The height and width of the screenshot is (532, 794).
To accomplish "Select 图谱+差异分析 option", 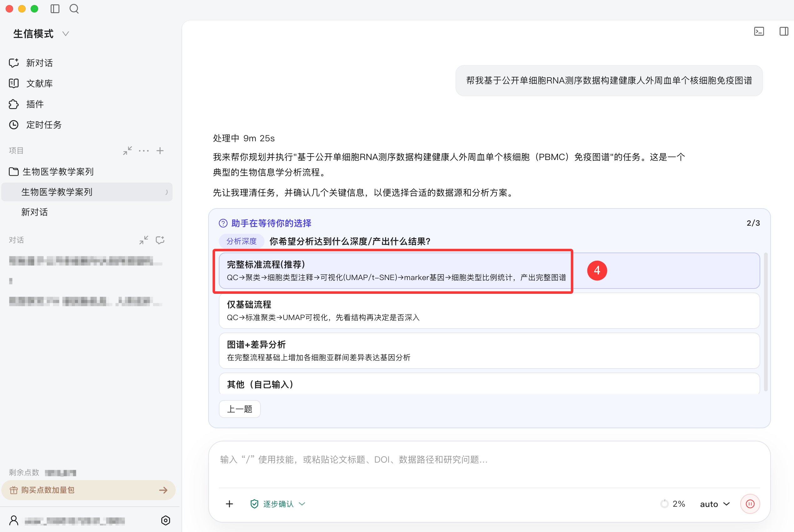I will click(x=489, y=351).
